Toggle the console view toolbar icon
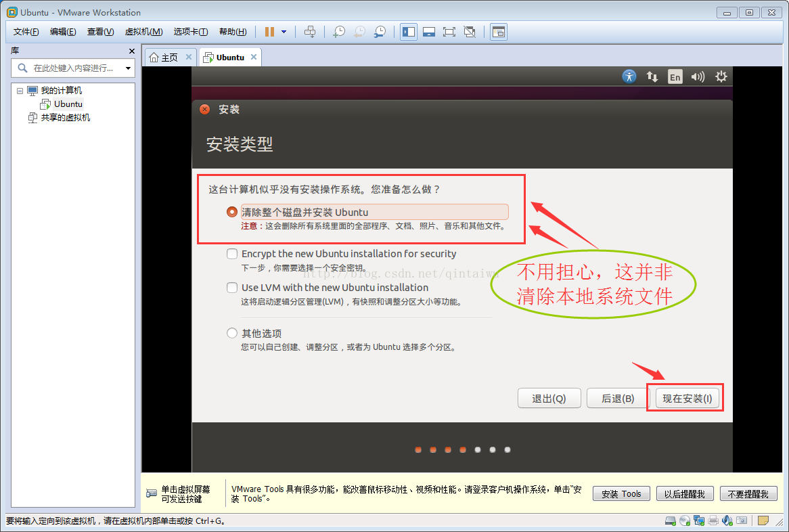This screenshot has height=532, width=789. coord(498,32)
